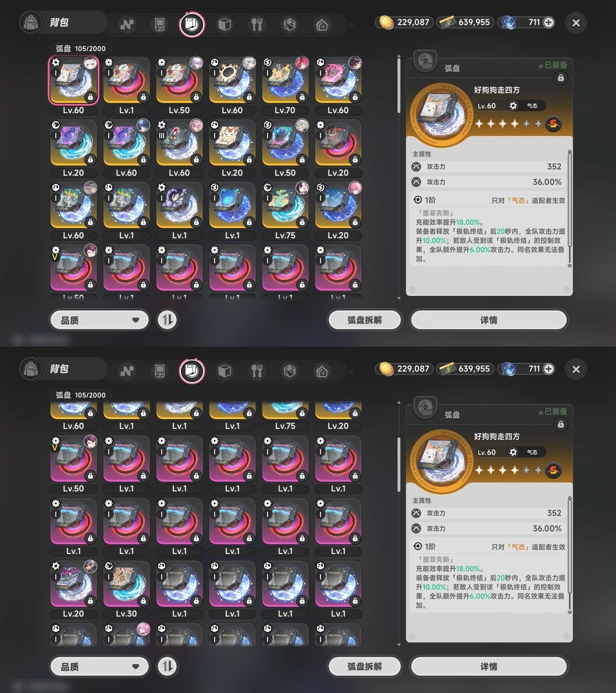Click the N-shaped first category icon in upper screenshot
The image size is (616, 693).
(127, 24)
